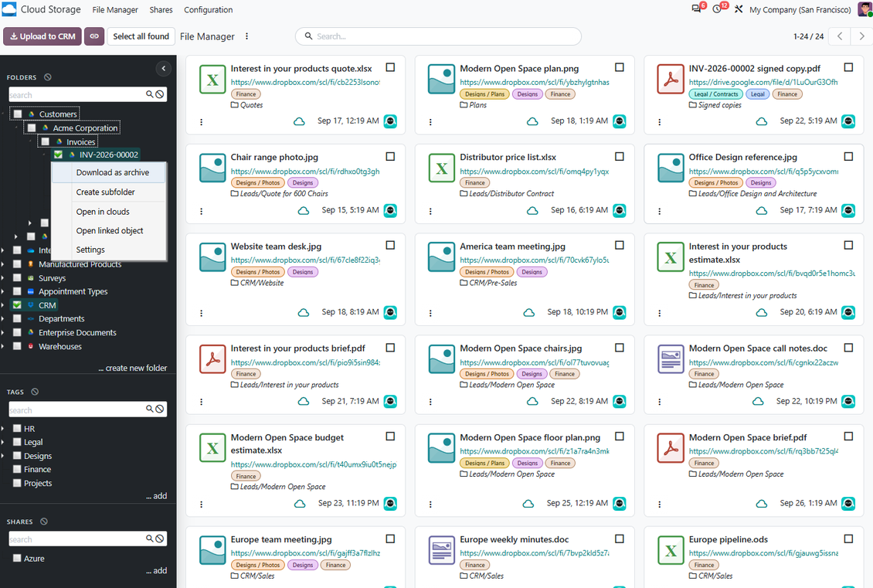Collapse the Acme Corporation folder arrow
This screenshot has width=873, height=588.
pyautogui.click(x=17, y=128)
